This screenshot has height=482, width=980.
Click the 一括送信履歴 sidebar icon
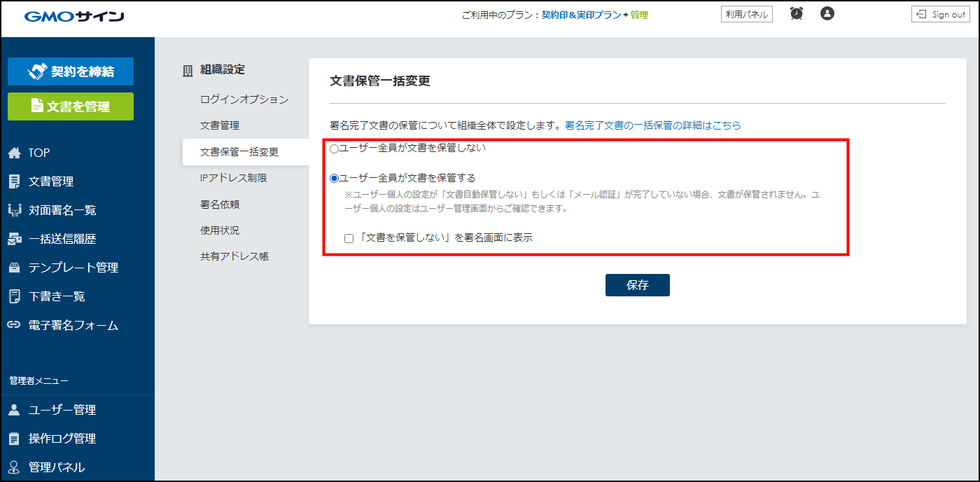[x=14, y=239]
